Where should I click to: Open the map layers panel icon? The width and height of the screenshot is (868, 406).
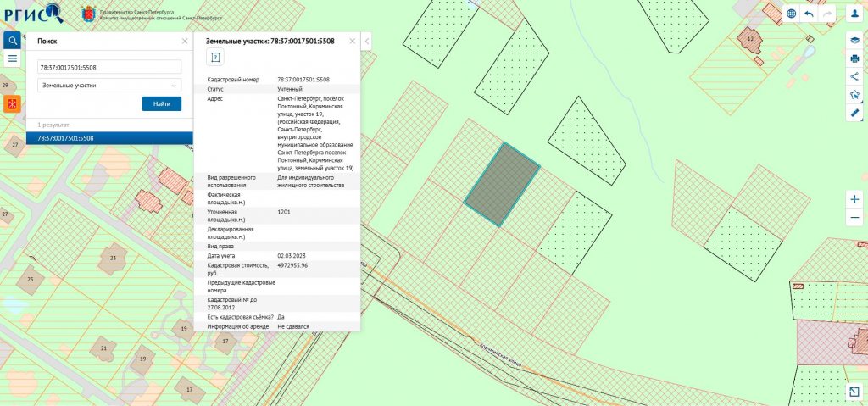tap(854, 41)
